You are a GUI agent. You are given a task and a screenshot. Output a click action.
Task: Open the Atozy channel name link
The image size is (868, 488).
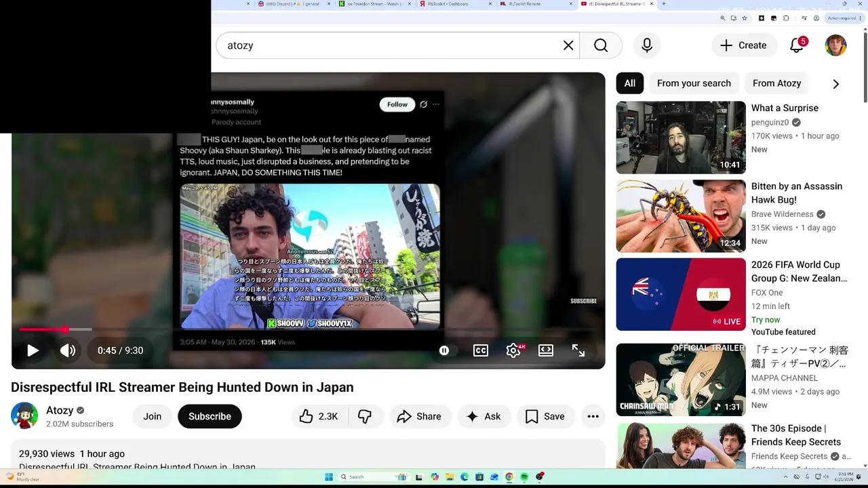(x=60, y=410)
